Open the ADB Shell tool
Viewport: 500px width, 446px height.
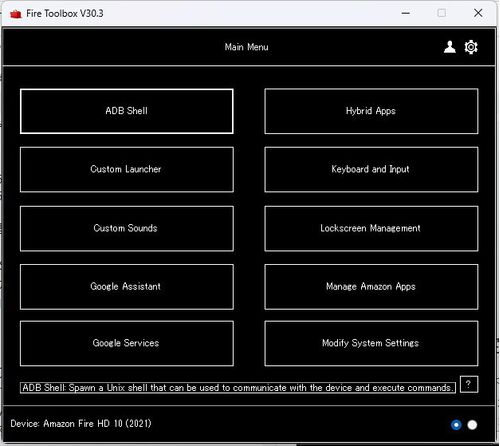pos(127,111)
